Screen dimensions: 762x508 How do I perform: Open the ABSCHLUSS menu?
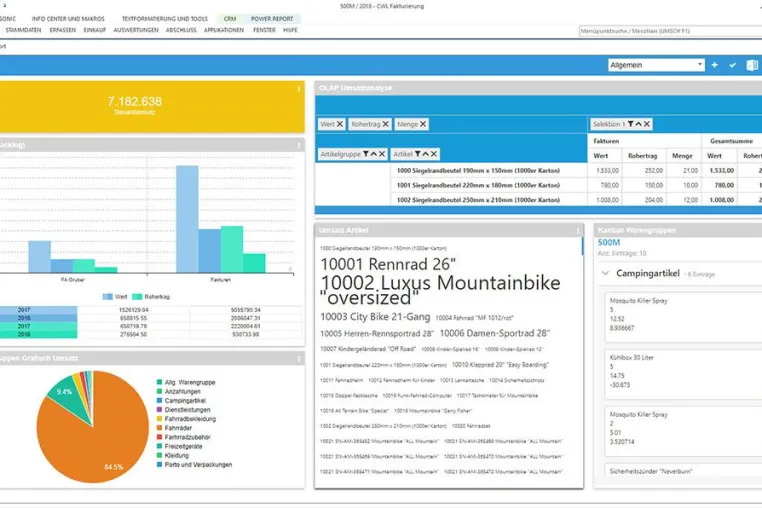pyautogui.click(x=181, y=30)
